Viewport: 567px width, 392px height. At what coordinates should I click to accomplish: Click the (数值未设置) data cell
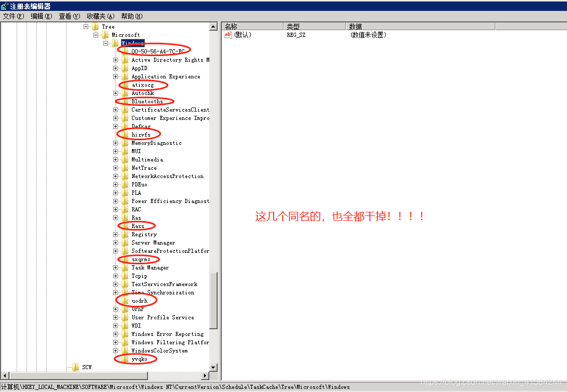pyautogui.click(x=368, y=35)
